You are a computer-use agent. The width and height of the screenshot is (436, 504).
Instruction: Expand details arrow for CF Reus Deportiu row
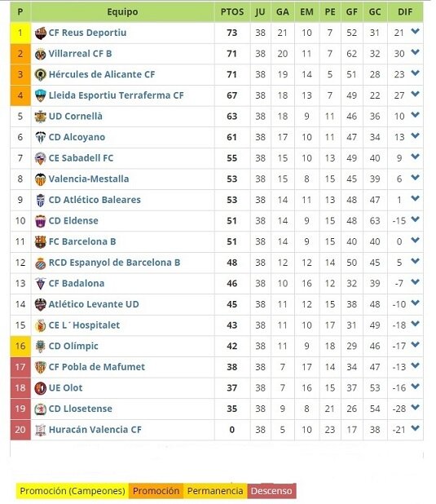pos(415,31)
